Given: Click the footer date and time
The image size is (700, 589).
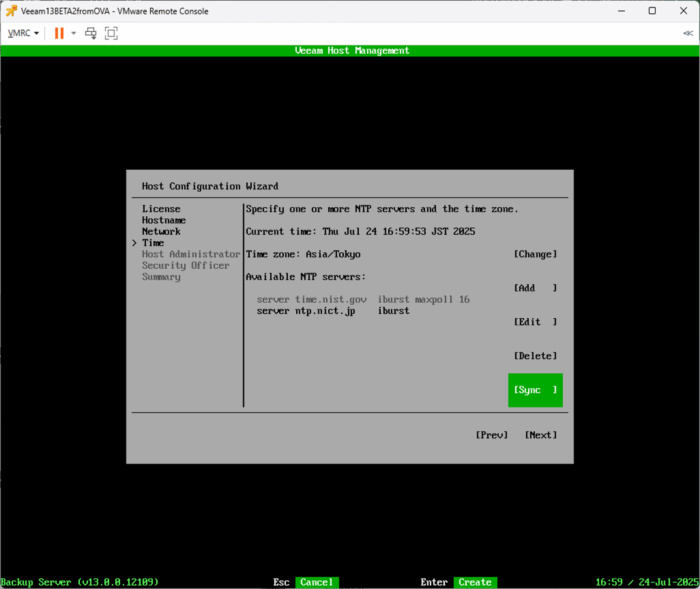Looking at the screenshot, I should tap(647, 582).
